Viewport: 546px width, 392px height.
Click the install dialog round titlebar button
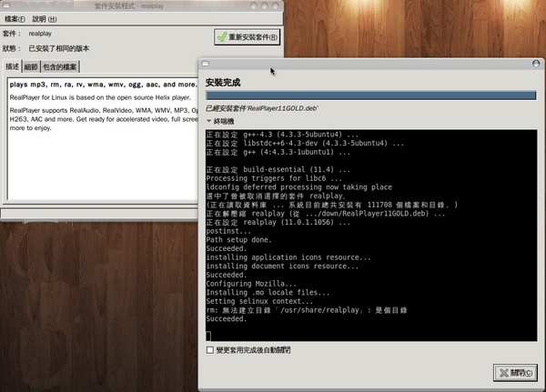(x=536, y=64)
